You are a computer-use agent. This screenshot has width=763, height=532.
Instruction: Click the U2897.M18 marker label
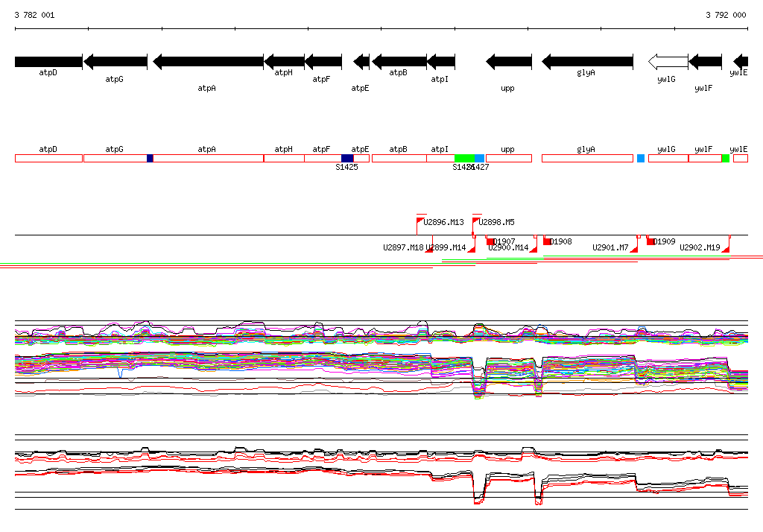click(x=403, y=247)
